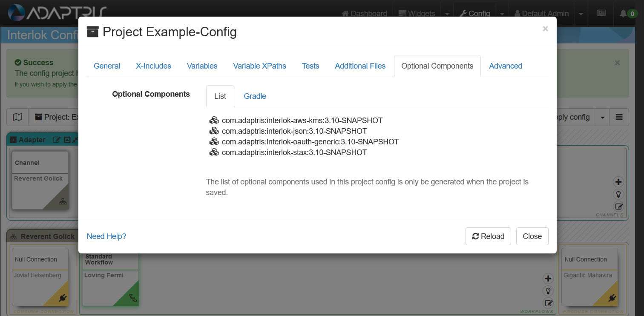Open the Gigantic Mahavira Null Connection card

coord(590,278)
